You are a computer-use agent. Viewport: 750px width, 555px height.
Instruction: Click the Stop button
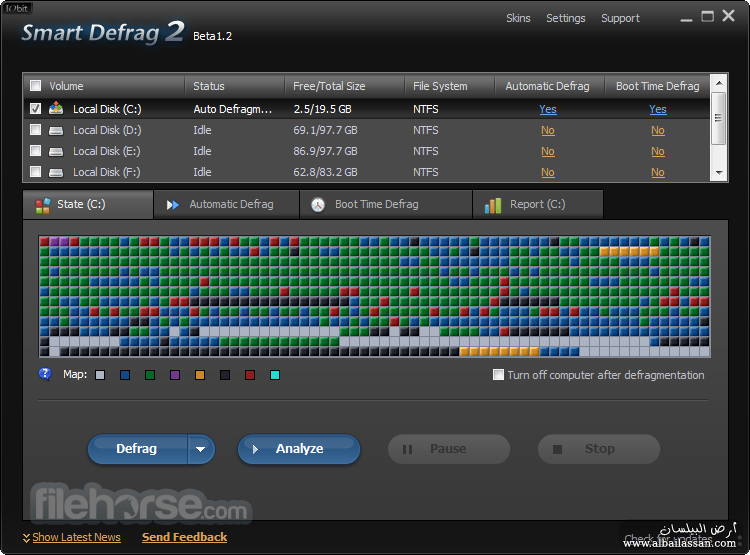pos(599,449)
